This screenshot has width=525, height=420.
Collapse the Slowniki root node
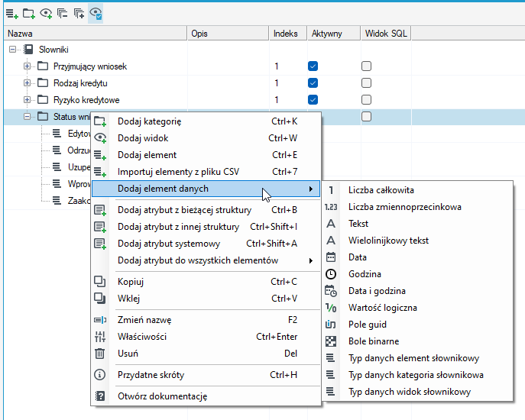(x=12, y=50)
